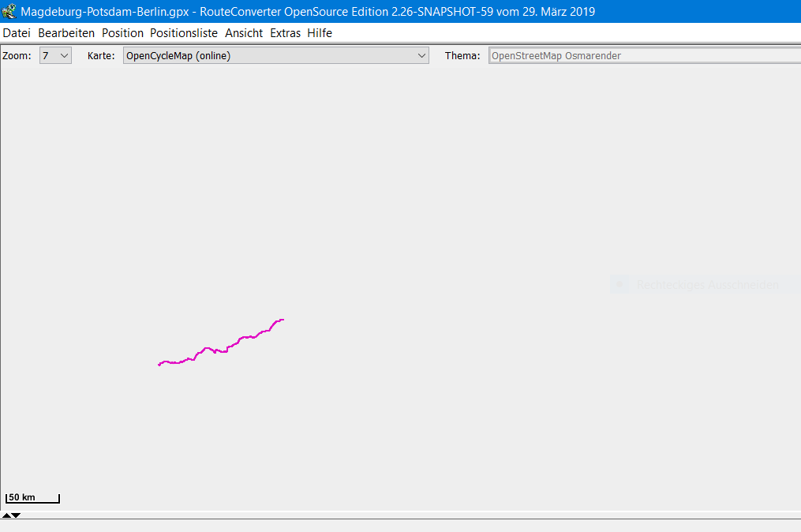Open the Datei menu
801x532 pixels.
[17, 33]
